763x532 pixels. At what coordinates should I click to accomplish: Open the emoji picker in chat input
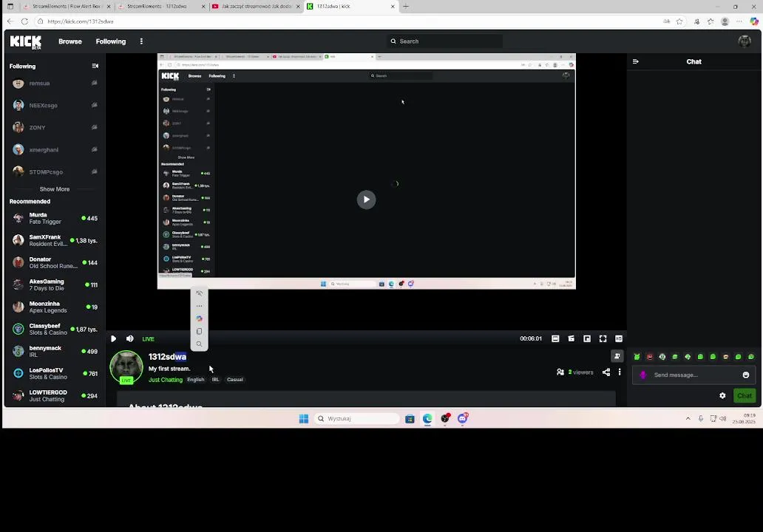(x=746, y=375)
